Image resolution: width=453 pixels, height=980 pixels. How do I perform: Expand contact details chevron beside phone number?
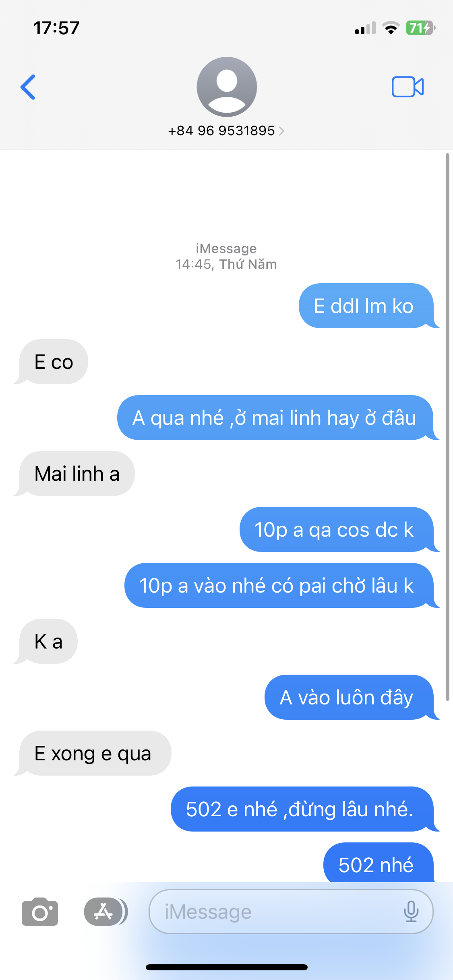pos(281,131)
